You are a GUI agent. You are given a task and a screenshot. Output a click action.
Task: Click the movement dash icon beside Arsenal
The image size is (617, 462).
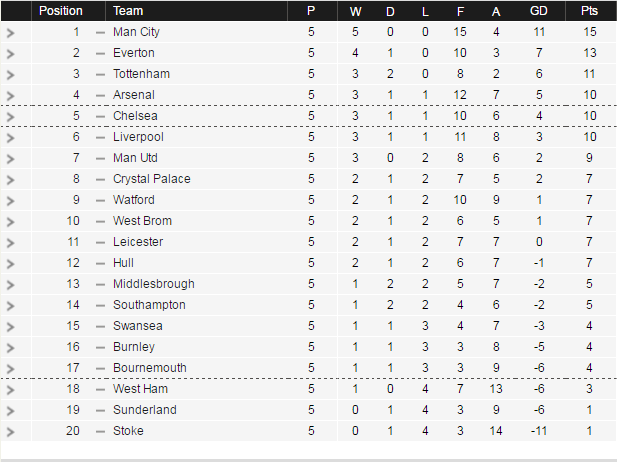point(100,95)
